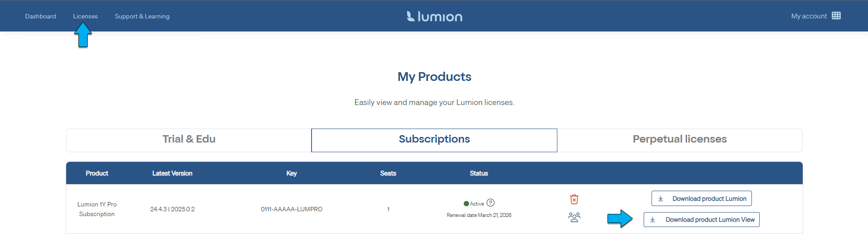Click the My account link
868x234 pixels.
point(808,16)
